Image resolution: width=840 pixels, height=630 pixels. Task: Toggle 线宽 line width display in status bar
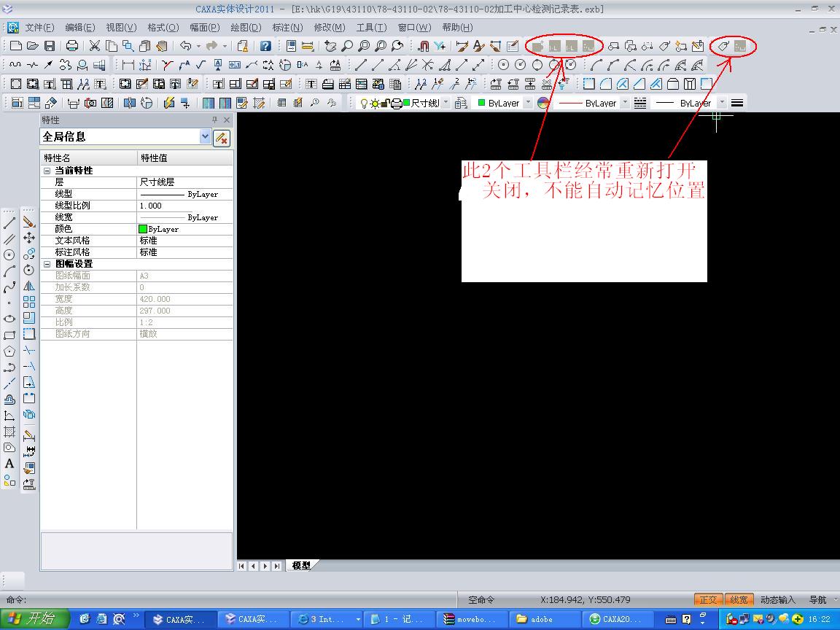[739, 599]
